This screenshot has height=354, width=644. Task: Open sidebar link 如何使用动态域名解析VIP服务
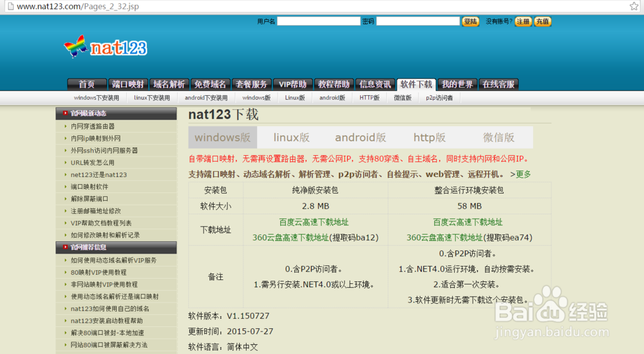click(113, 261)
